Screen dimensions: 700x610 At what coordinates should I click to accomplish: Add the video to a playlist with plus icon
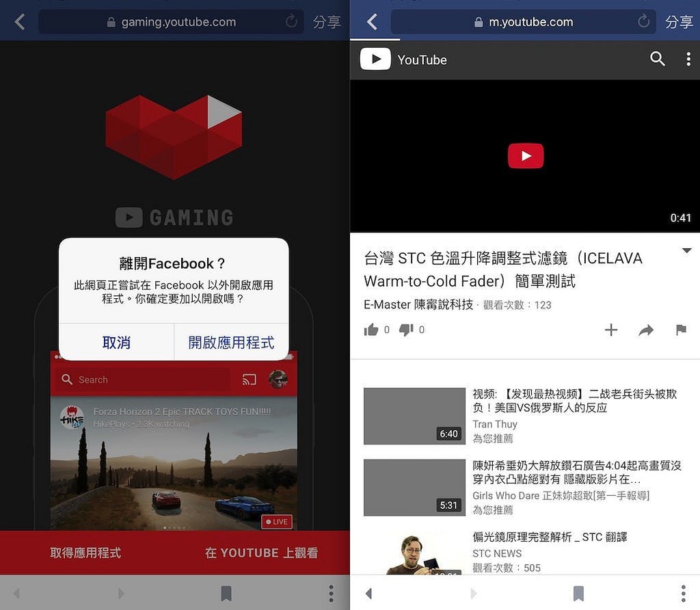click(610, 330)
